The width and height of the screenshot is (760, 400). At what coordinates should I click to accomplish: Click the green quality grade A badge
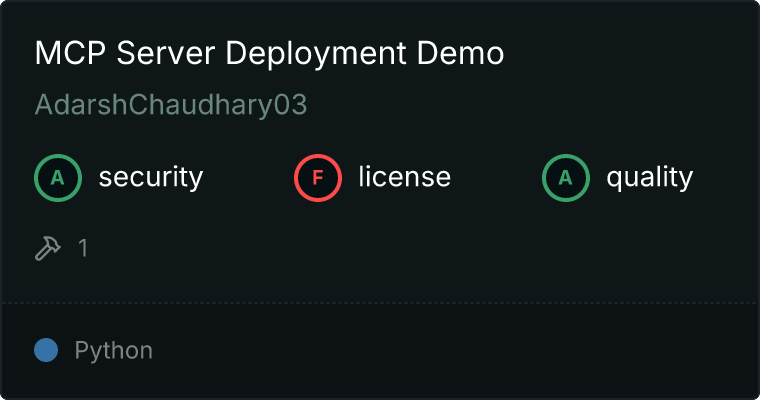click(x=566, y=178)
